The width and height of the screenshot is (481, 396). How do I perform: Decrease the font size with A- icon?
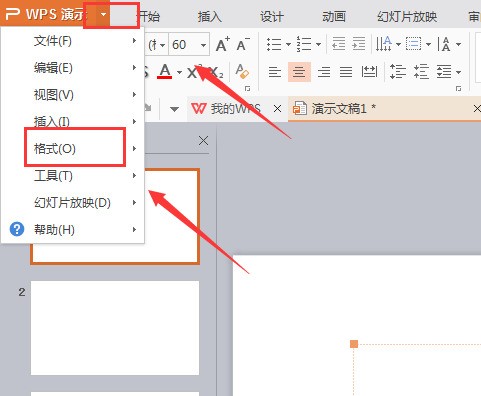click(x=243, y=44)
